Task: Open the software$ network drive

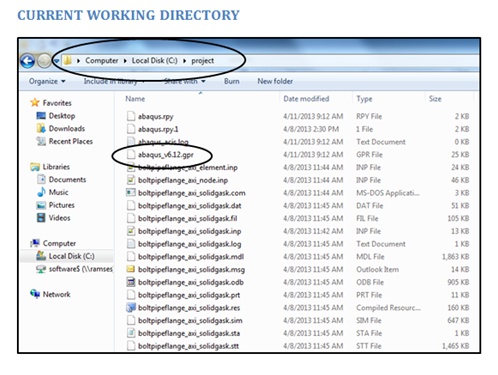Action: 81,269
